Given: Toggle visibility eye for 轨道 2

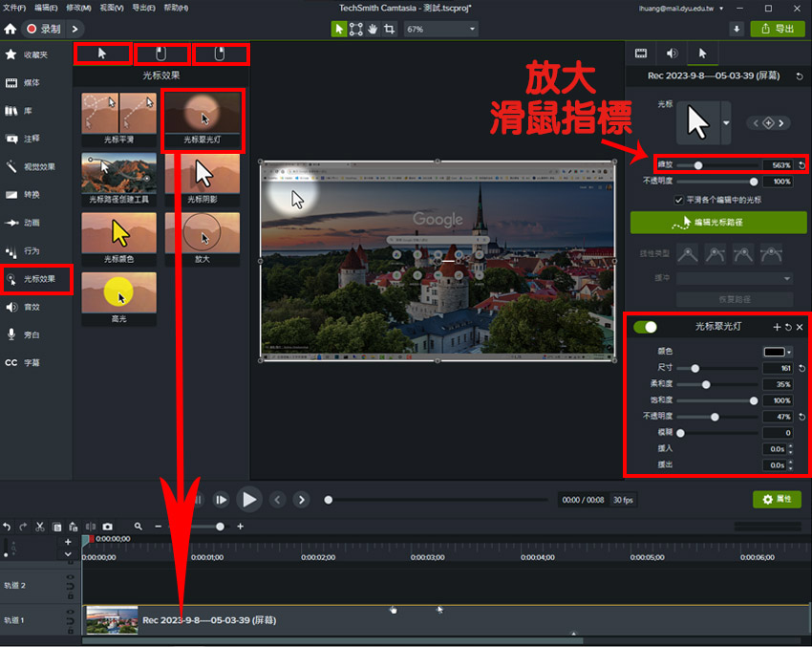Looking at the screenshot, I should click(x=70, y=578).
